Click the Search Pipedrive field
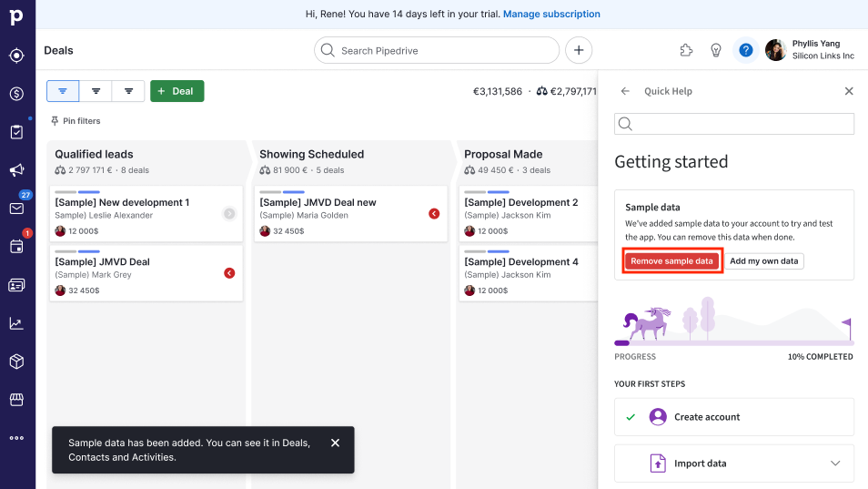This screenshot has height=489, width=868. click(x=437, y=50)
